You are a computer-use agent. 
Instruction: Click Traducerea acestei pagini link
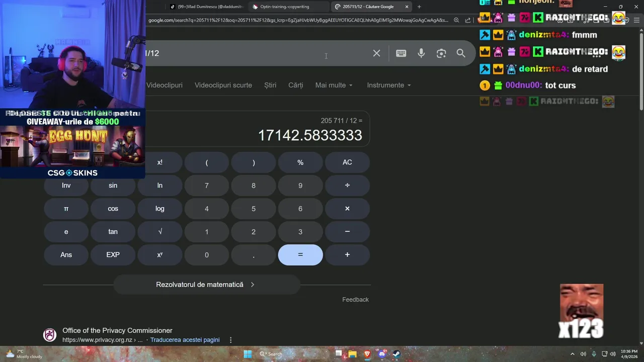pyautogui.click(x=185, y=340)
